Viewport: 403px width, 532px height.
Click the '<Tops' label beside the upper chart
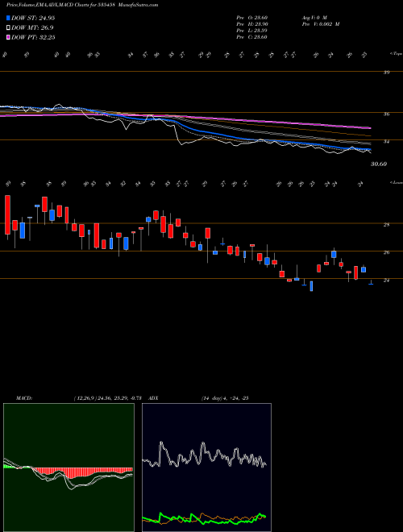pos(396,54)
